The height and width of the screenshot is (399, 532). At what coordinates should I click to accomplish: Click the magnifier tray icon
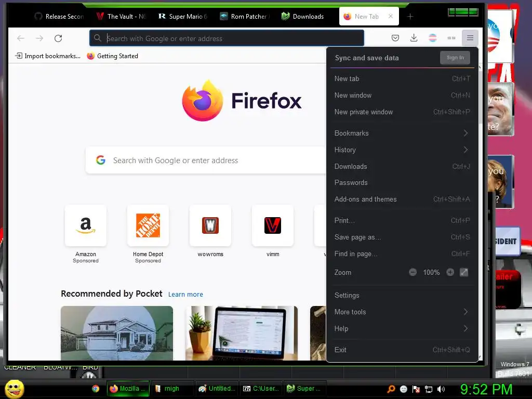click(x=391, y=389)
